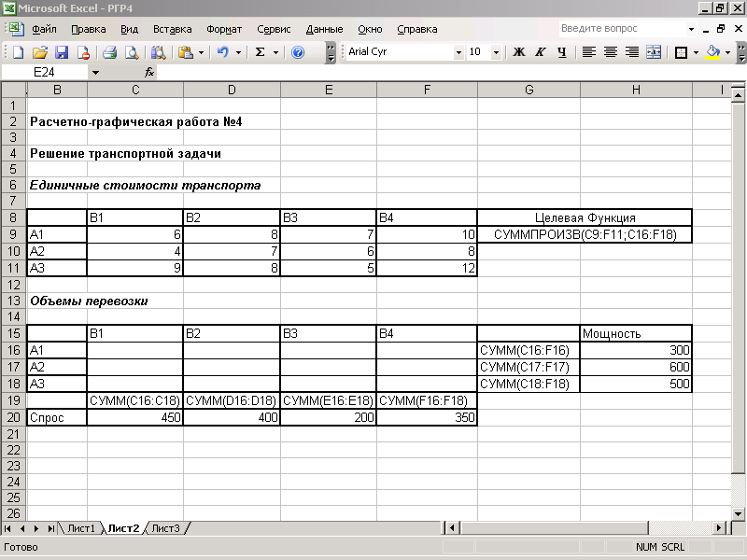Save the workbook with the floppy disk icon
Viewport: 747px width, 560px height.
[x=62, y=52]
